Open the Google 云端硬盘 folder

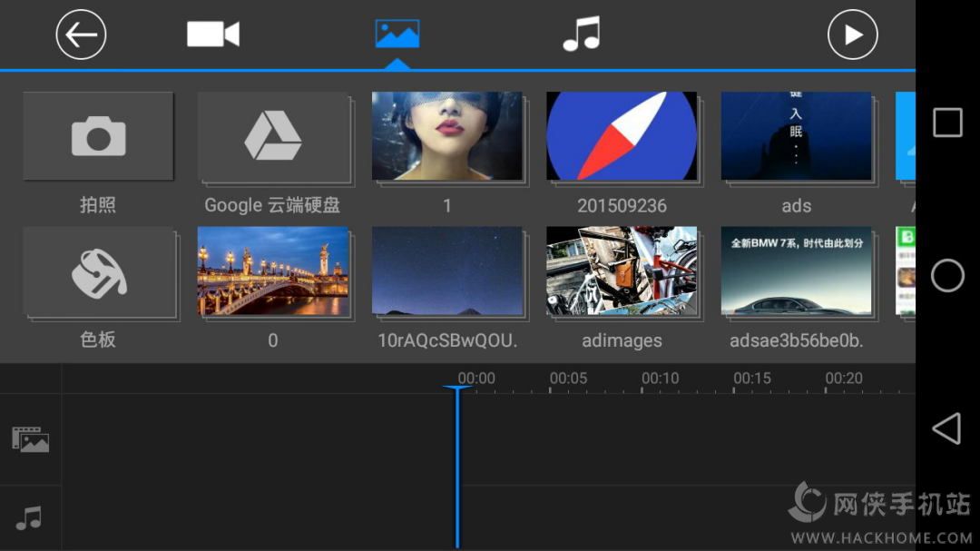(272, 136)
